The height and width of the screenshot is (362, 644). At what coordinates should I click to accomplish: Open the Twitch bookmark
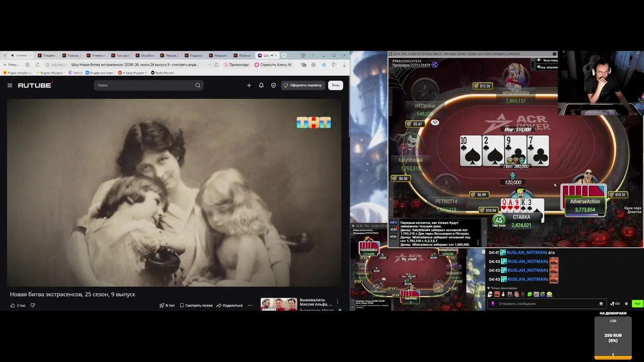(75, 73)
